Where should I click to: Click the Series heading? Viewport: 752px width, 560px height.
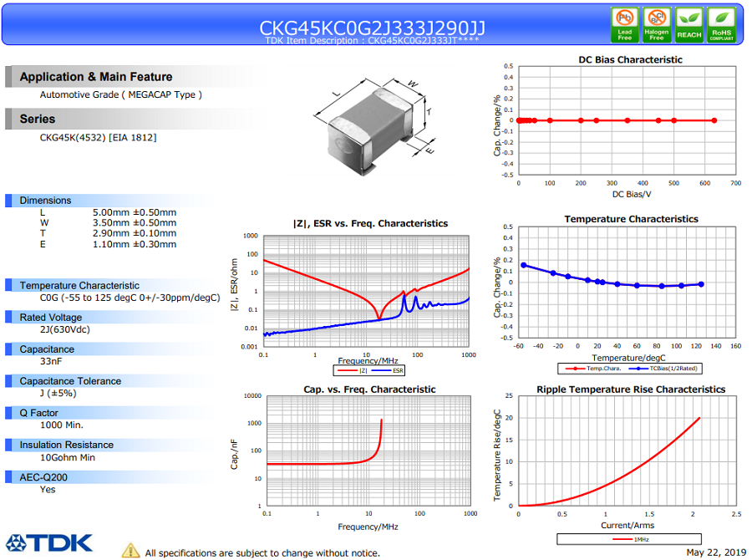point(38,119)
